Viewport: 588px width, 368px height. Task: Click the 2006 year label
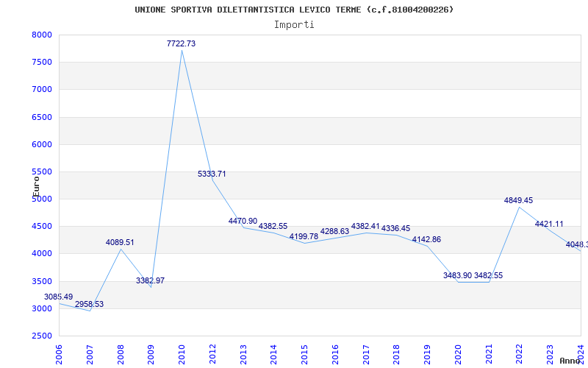[x=59, y=355]
